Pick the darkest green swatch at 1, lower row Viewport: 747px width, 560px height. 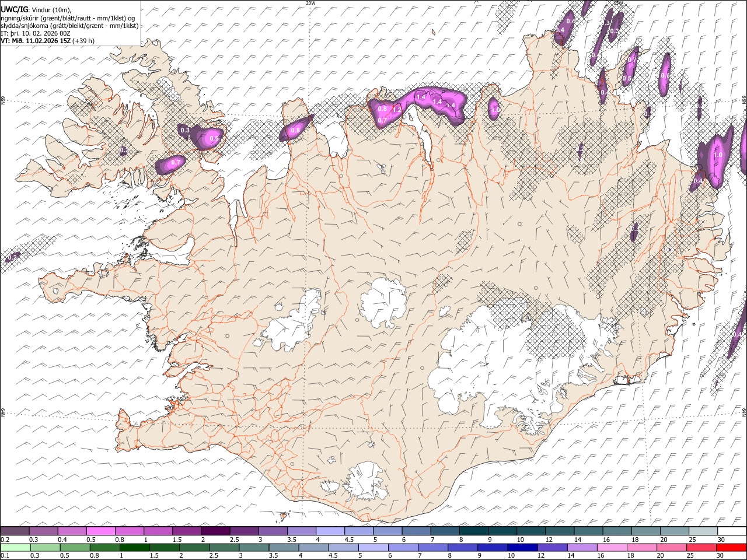tap(134, 547)
